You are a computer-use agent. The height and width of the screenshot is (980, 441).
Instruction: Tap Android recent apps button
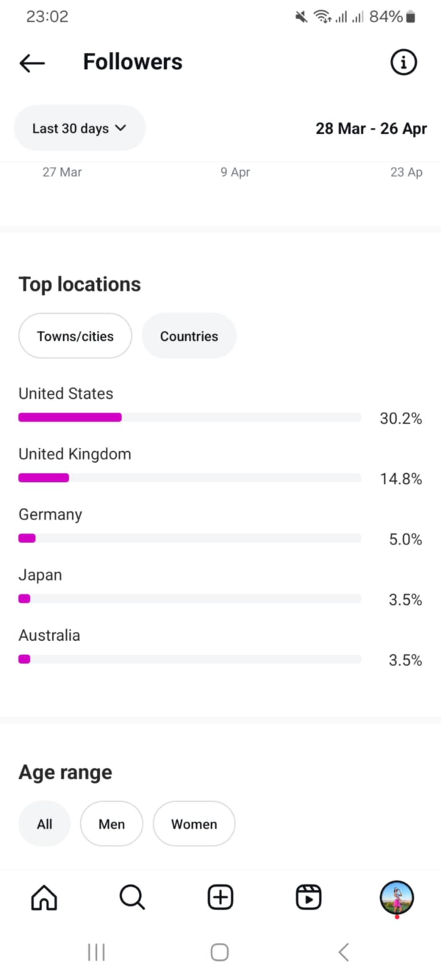click(96, 952)
